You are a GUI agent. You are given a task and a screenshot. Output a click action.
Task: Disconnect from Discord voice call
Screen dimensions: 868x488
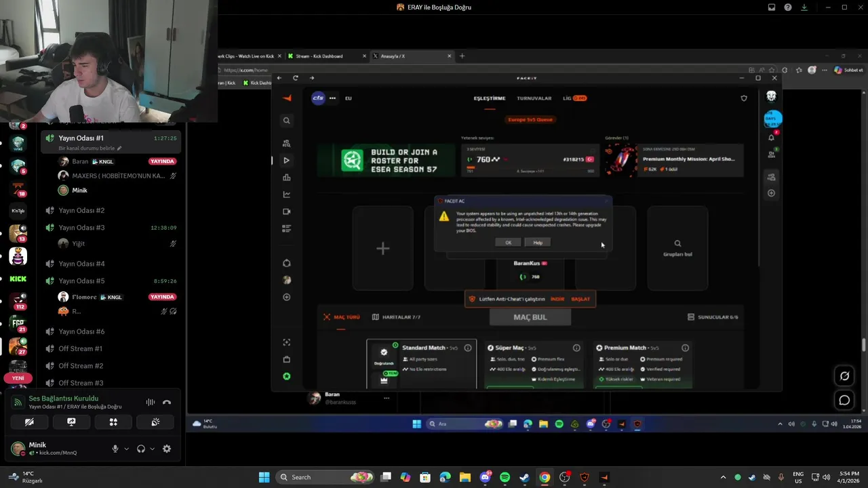point(167,402)
